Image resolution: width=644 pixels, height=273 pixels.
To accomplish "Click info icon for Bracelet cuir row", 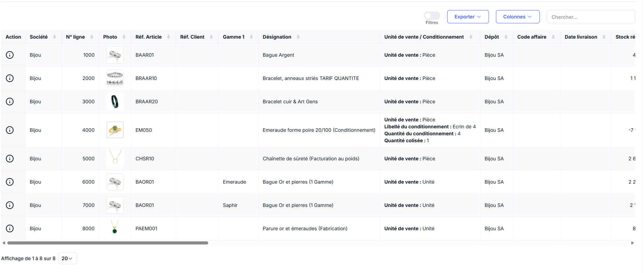I will 10,102.
